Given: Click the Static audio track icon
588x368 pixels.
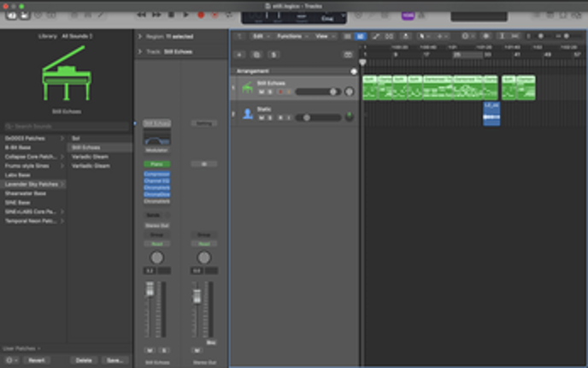Looking at the screenshot, I should 246,113.
